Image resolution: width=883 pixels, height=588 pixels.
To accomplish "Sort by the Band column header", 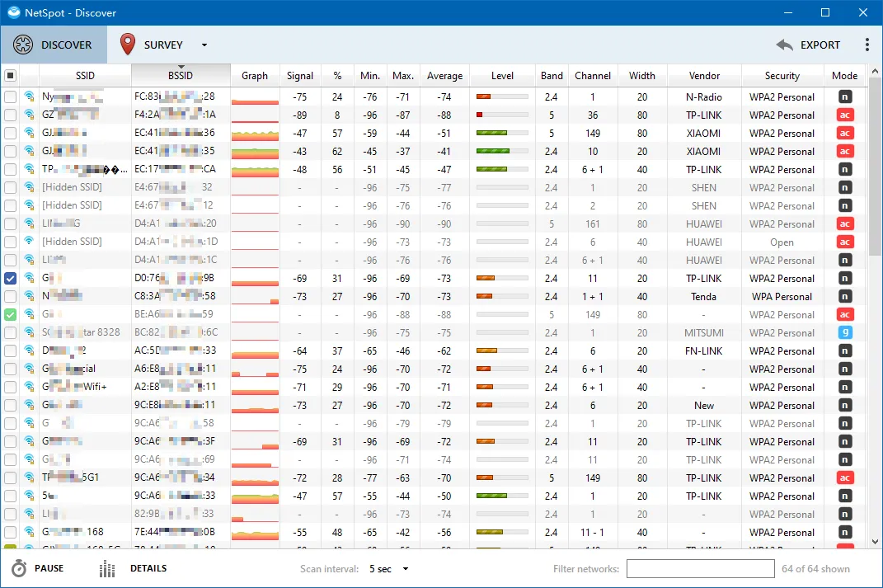I will click(552, 76).
